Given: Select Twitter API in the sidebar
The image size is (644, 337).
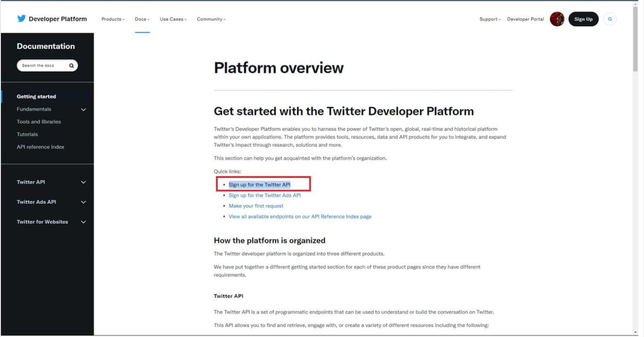Looking at the screenshot, I should 31,182.
